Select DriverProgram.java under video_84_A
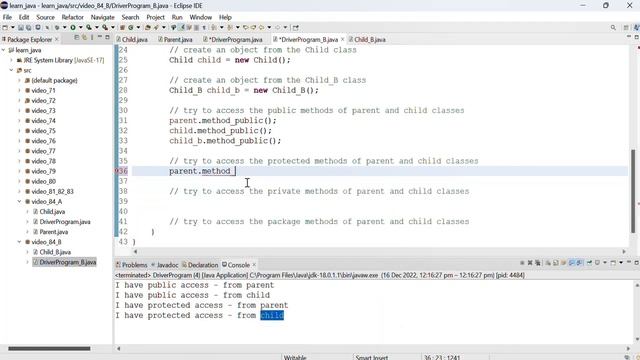This screenshot has width=640, height=360. tap(64, 222)
